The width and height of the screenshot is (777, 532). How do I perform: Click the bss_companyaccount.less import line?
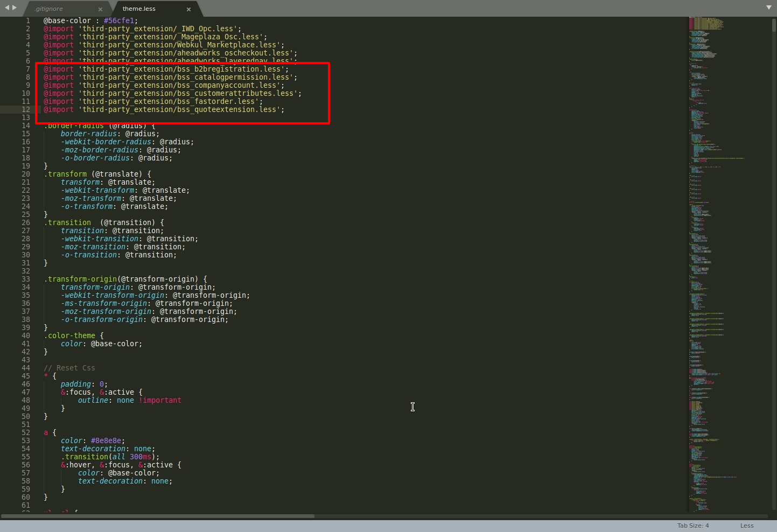164,85
